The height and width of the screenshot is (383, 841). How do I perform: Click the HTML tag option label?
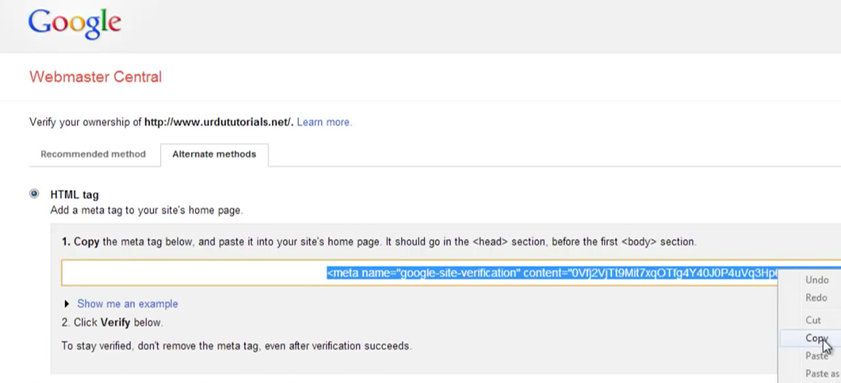click(x=75, y=195)
